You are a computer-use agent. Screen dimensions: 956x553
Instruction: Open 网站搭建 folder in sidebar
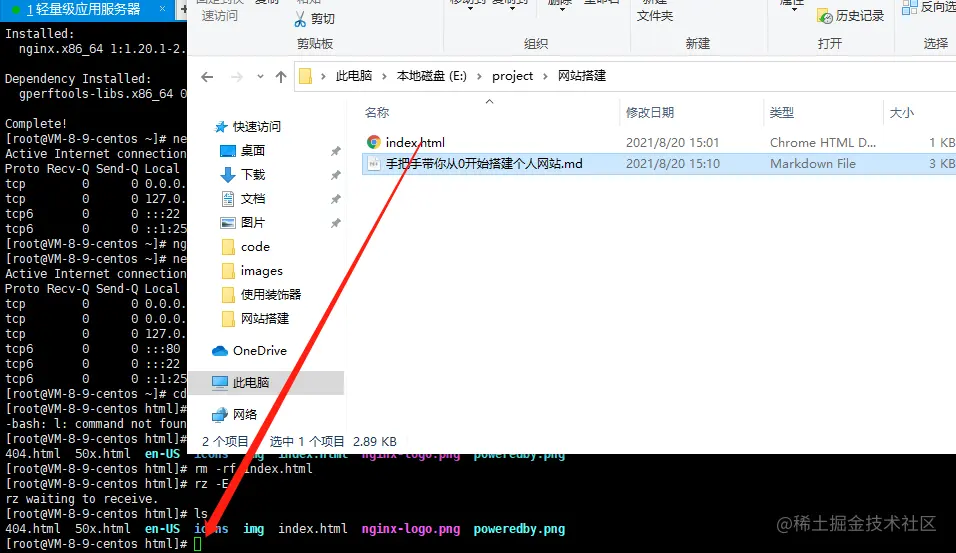point(265,318)
